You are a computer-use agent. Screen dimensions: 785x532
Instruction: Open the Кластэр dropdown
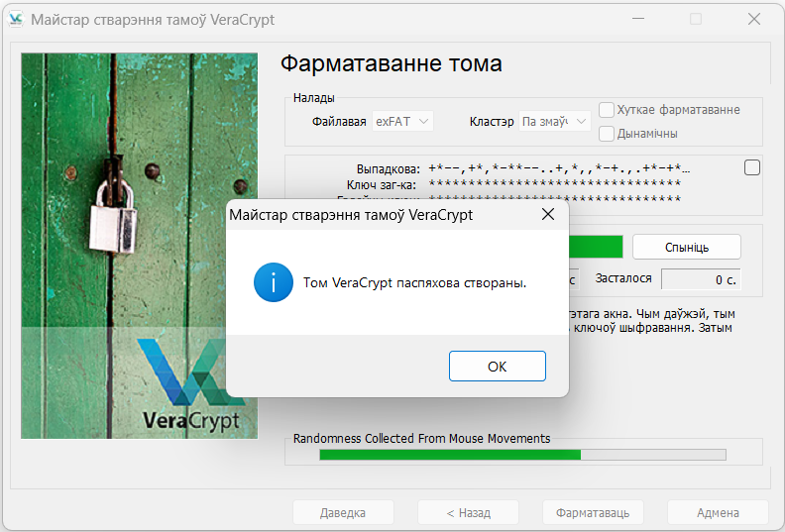(x=555, y=121)
